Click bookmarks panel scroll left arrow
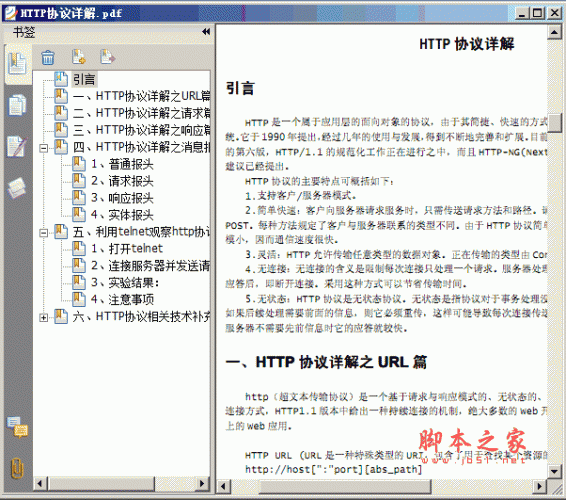 (x=40, y=484)
